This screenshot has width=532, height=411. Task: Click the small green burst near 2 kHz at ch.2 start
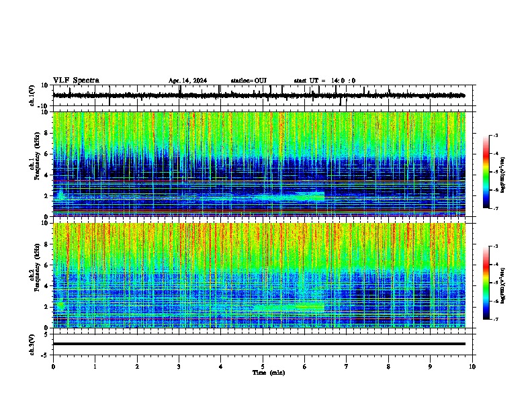[x=60, y=306]
